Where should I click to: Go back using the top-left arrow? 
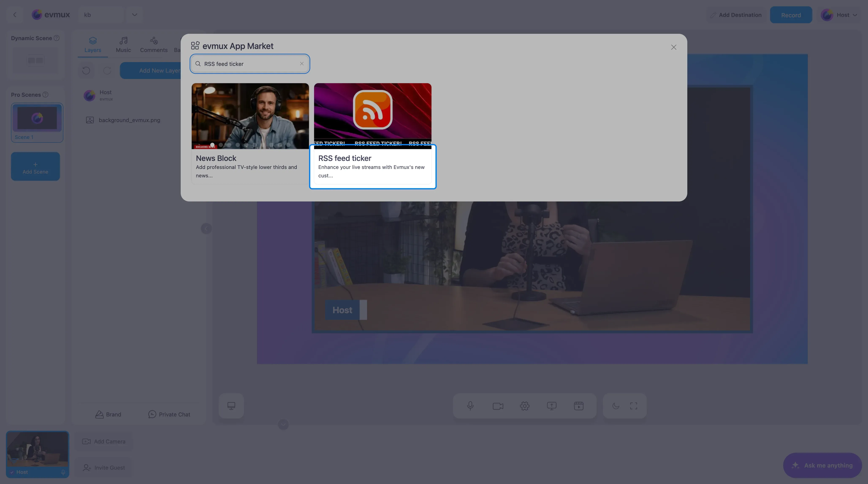[15, 15]
